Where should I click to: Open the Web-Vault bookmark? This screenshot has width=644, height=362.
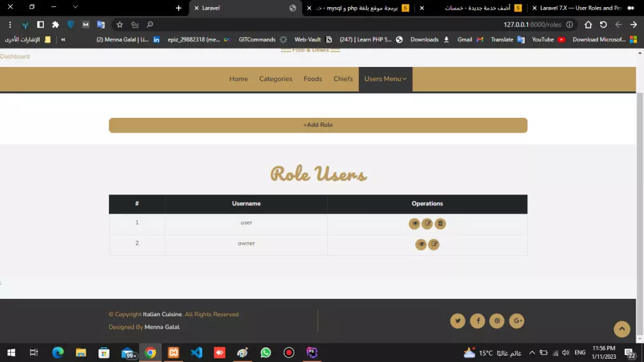(x=313, y=40)
